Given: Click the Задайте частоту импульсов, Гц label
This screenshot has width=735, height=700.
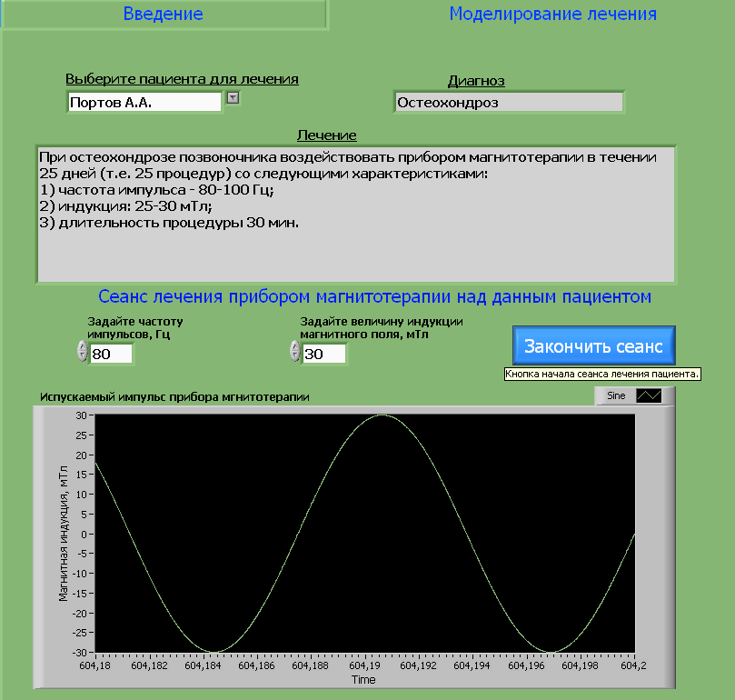Looking at the screenshot, I should (x=135, y=327).
